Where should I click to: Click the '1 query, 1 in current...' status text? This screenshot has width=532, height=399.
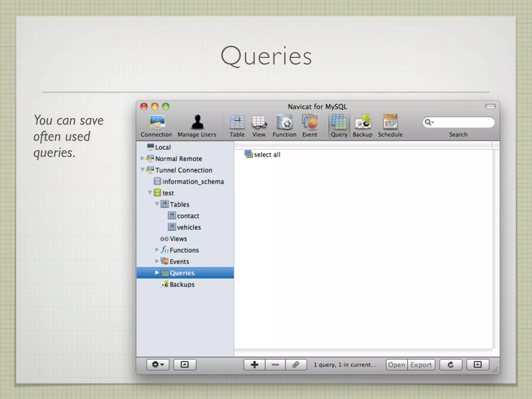pyautogui.click(x=345, y=365)
